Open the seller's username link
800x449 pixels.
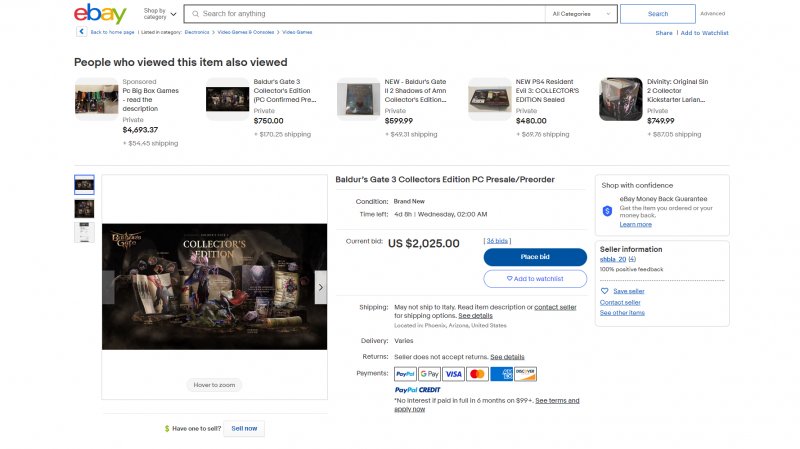pyautogui.click(x=613, y=259)
